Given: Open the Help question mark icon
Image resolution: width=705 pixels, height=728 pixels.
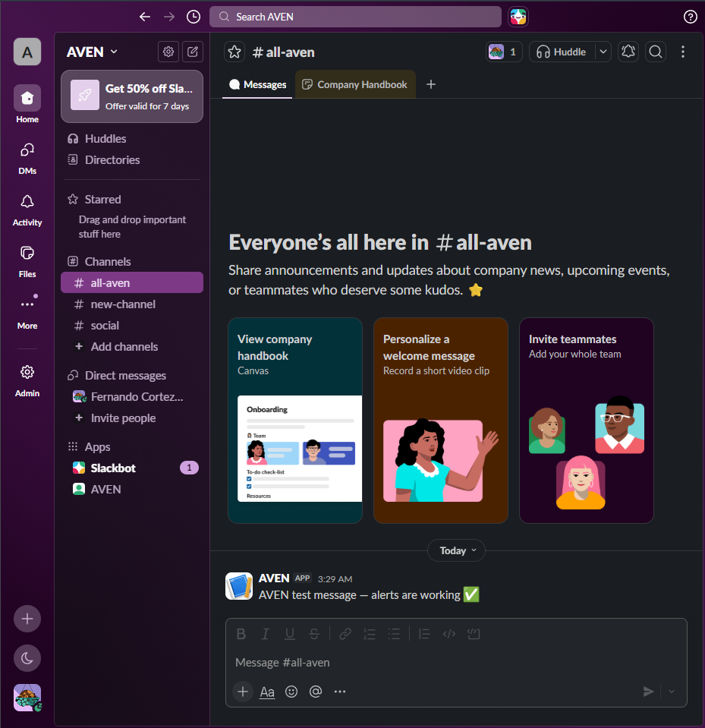Looking at the screenshot, I should pos(690,17).
